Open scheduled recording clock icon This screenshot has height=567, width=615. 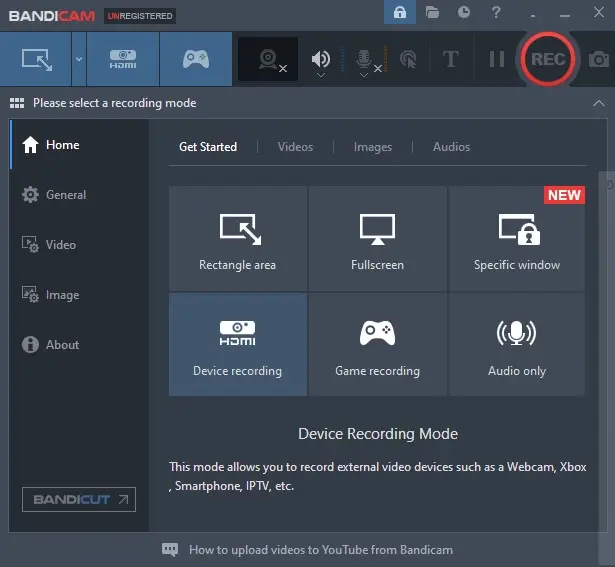pos(464,12)
